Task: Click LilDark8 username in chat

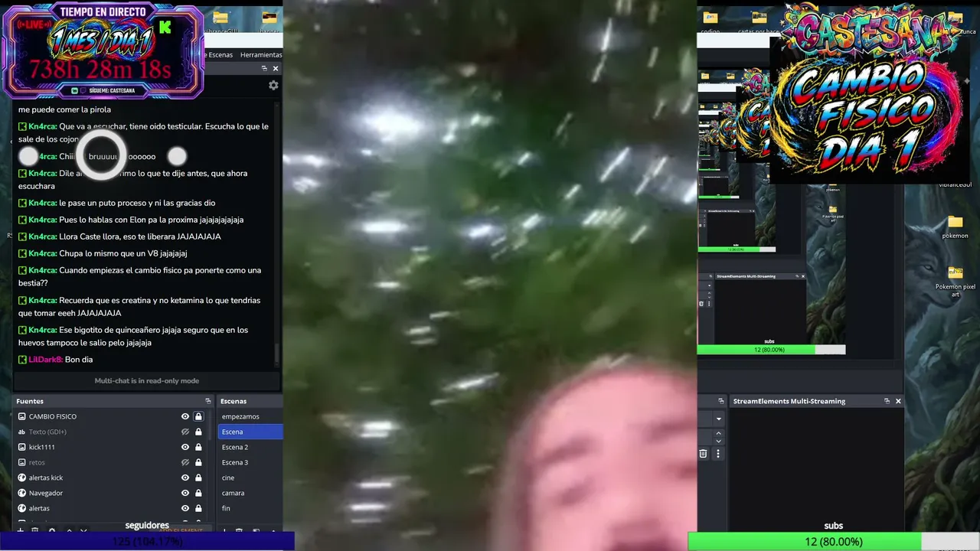Action: click(x=45, y=360)
